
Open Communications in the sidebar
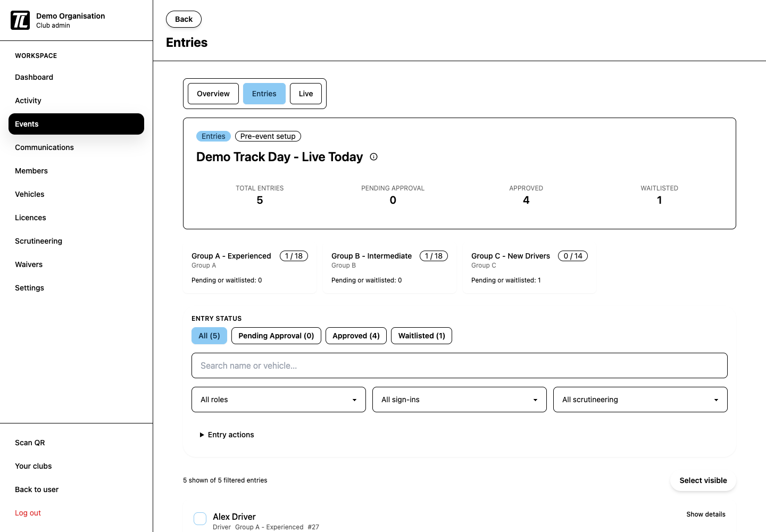pyautogui.click(x=76, y=147)
